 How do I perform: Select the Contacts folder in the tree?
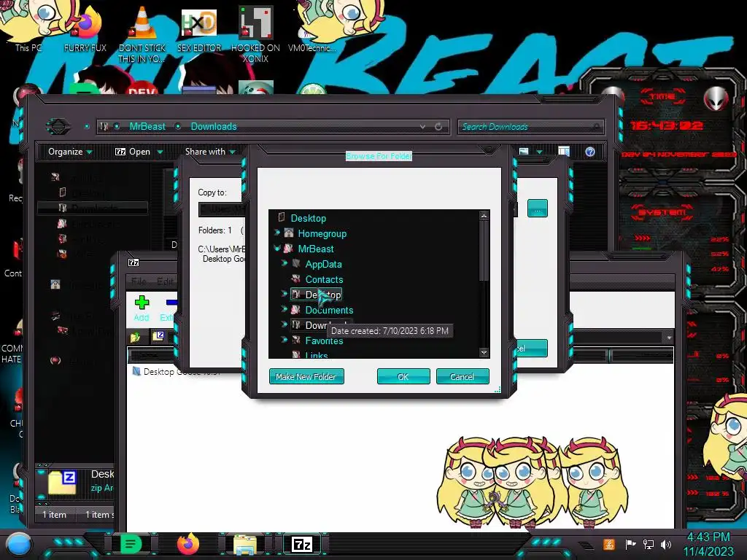324,279
